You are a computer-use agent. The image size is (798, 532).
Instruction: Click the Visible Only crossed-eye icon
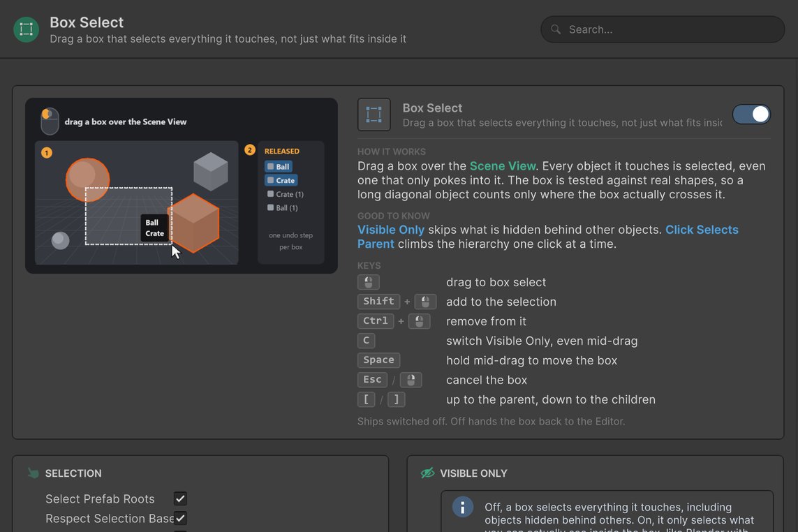point(427,473)
